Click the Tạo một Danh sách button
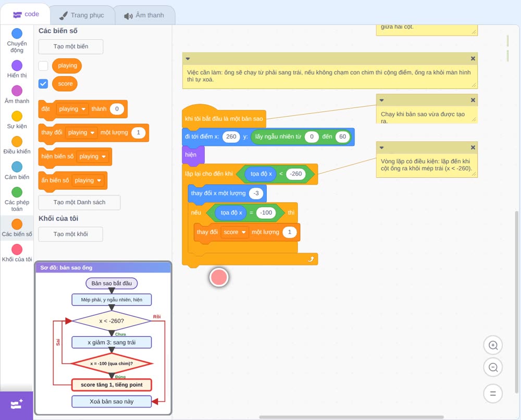The image size is (521, 420). click(79, 202)
